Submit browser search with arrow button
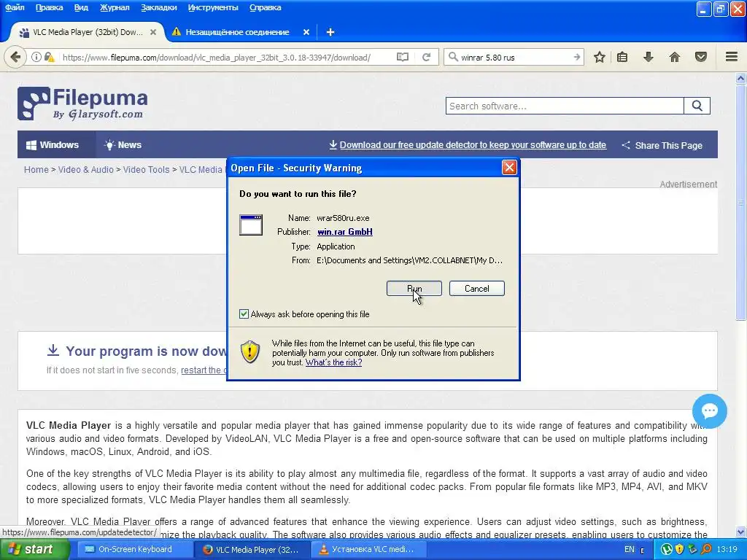 (x=576, y=58)
